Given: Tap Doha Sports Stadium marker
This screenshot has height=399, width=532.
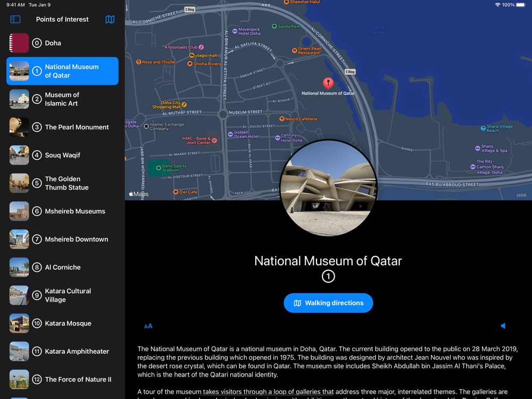Looking at the screenshot, I should (x=158, y=168).
